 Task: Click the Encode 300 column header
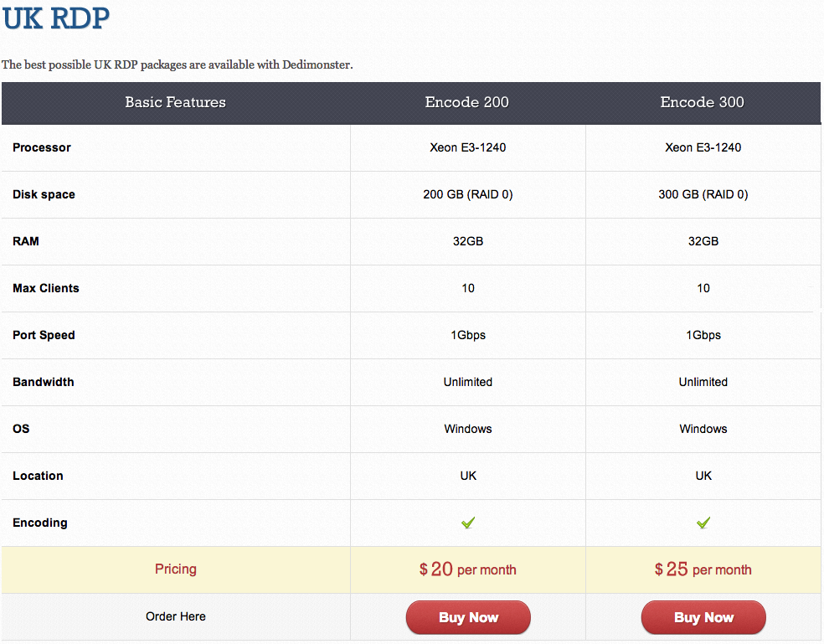pyautogui.click(x=702, y=102)
